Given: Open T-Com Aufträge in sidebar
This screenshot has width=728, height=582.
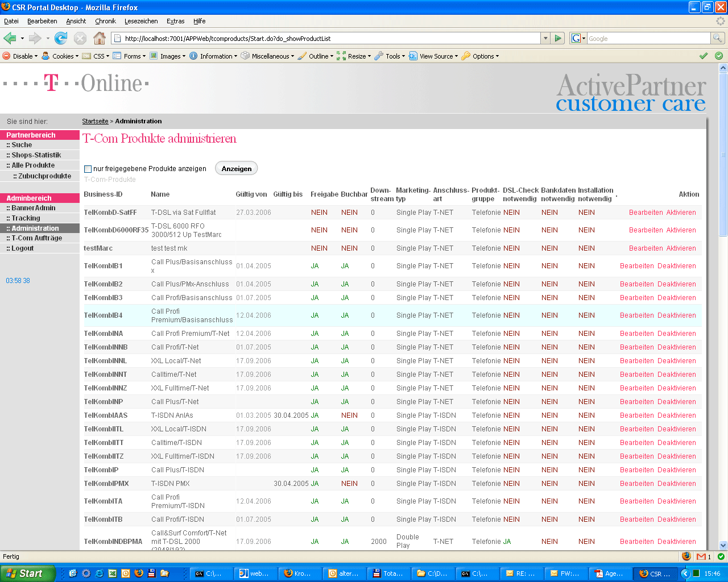Looking at the screenshot, I should (x=36, y=238).
